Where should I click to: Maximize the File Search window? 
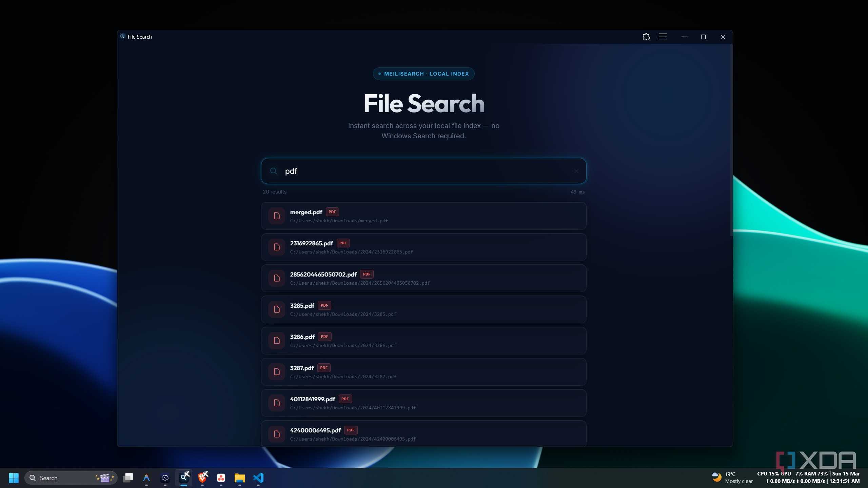703,37
